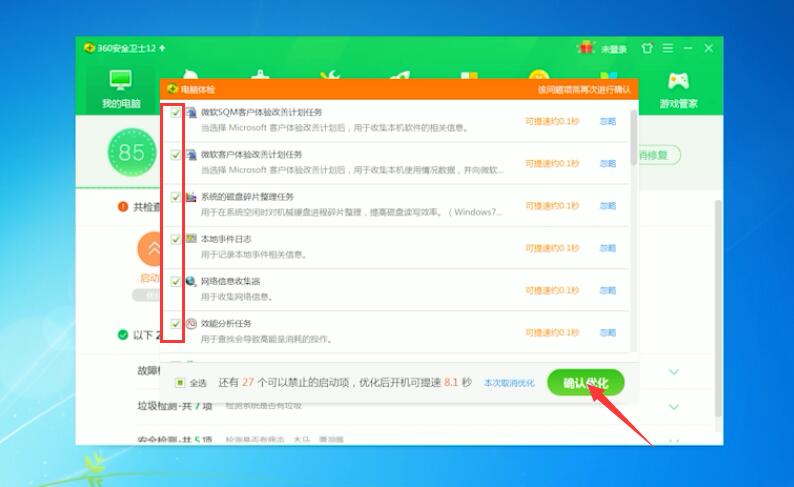The image size is (794, 487).
Task: Click the 360安全卫士 logo in title bar
Action: click(89, 48)
